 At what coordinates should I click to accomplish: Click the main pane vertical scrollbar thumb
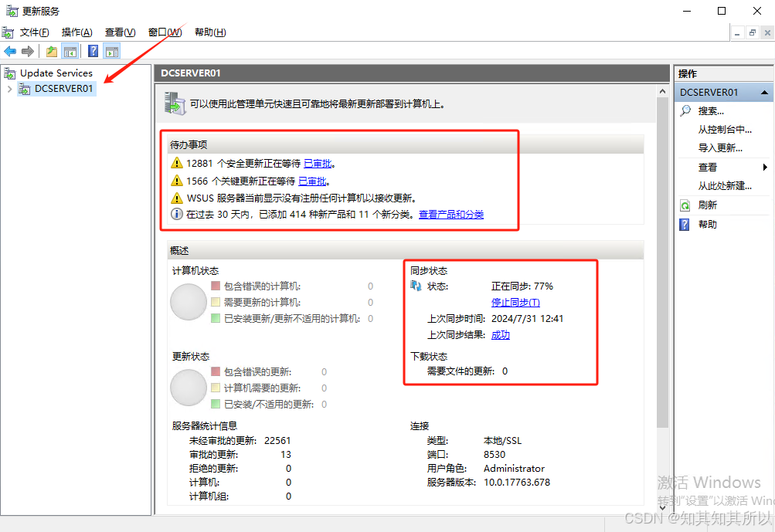662,263
